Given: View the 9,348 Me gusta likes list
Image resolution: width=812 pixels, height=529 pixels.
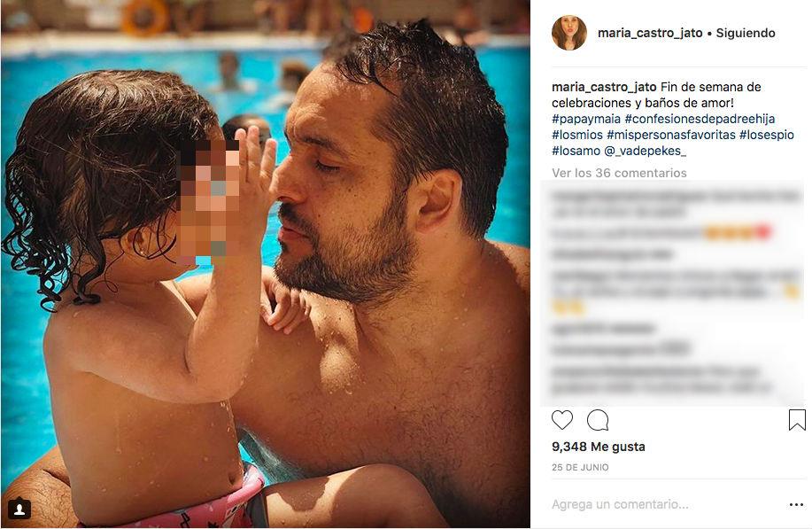Looking at the screenshot, I should pyautogui.click(x=599, y=447).
